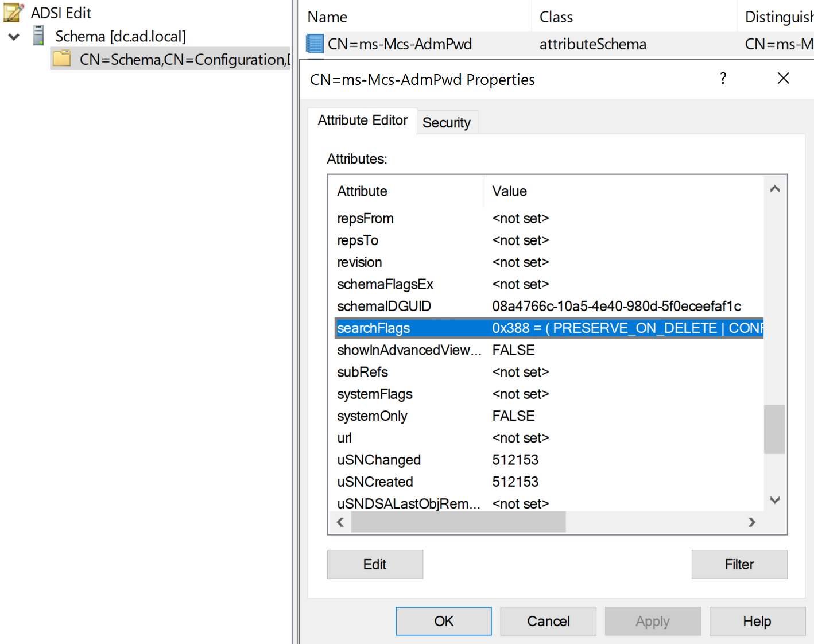Select the uSNDSALastObjRem... attribute row
The image size is (814, 644).
tap(549, 503)
